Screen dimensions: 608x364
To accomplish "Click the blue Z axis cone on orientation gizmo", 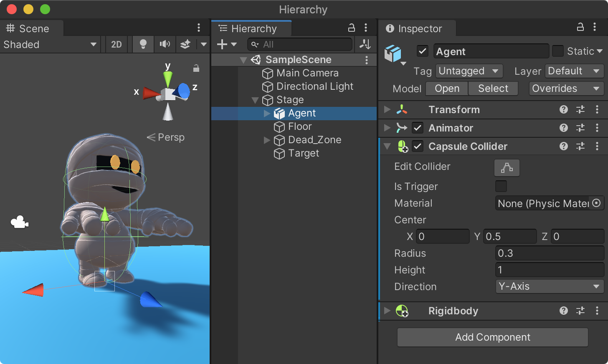I will (182, 91).
